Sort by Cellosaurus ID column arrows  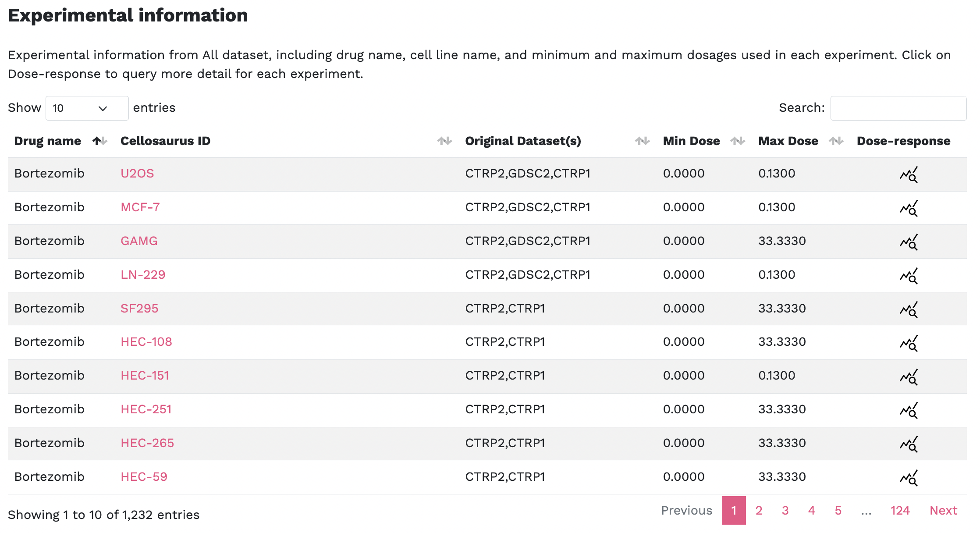coord(444,141)
